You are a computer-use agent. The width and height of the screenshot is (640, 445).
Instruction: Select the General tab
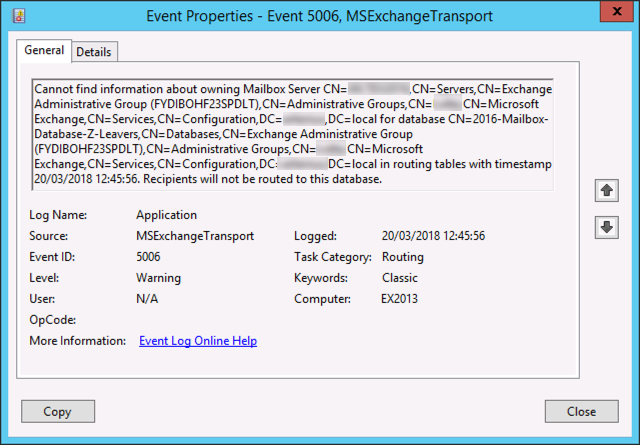[44, 50]
